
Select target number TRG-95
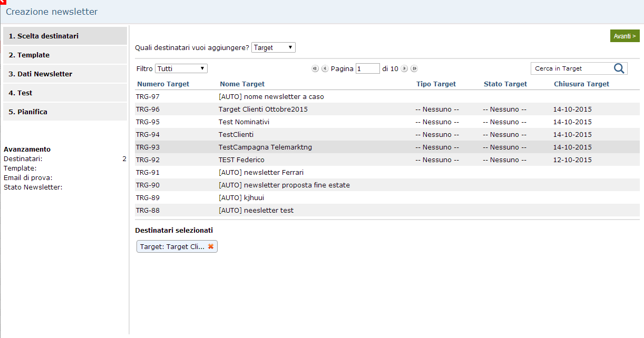click(148, 122)
